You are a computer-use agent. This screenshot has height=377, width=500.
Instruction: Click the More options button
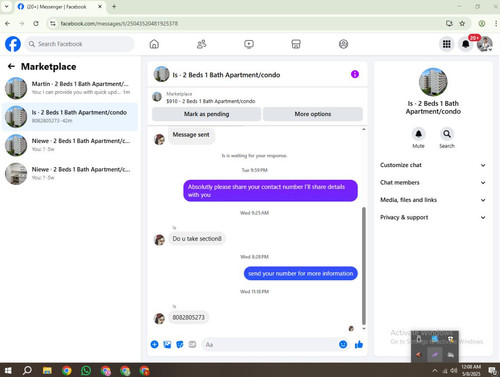(x=313, y=114)
